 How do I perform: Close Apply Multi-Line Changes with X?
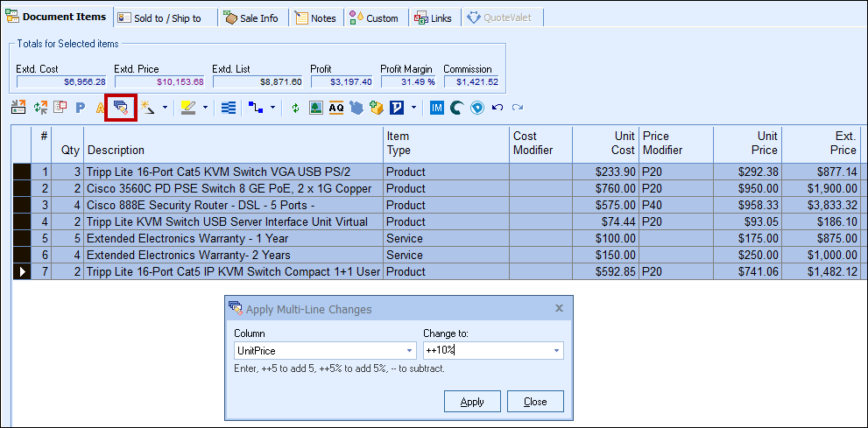pos(559,309)
